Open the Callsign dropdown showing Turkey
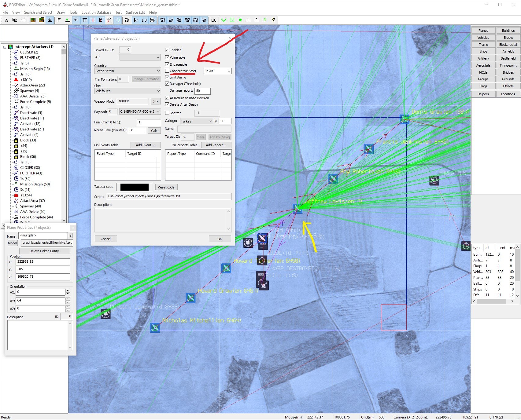The width and height of the screenshot is (521, 420). [196, 121]
